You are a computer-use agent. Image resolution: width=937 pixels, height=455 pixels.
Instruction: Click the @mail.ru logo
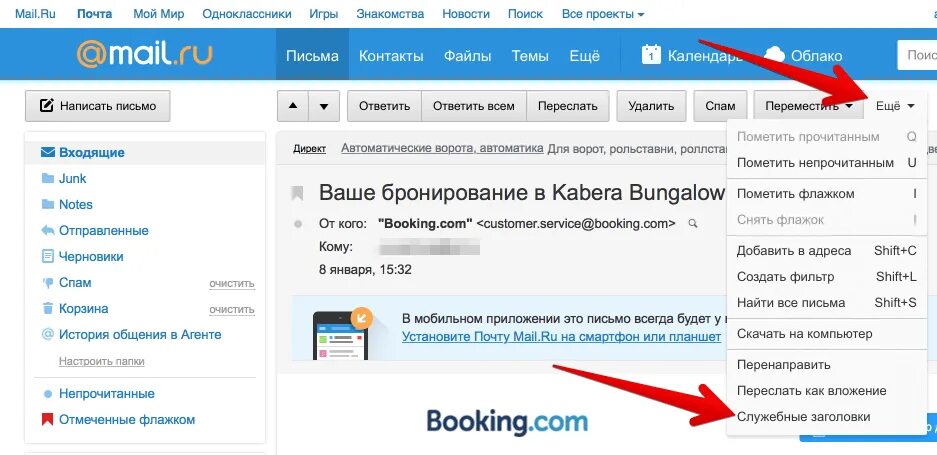144,54
